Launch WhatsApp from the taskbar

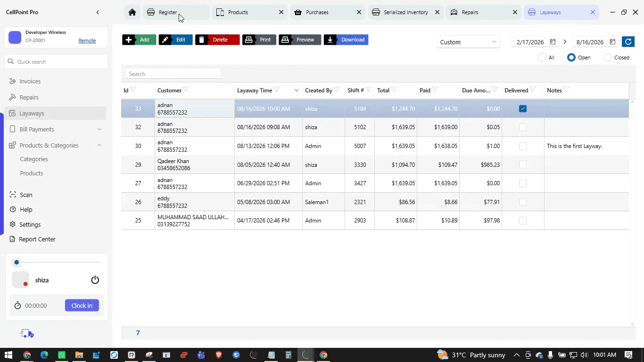[x=62, y=355]
